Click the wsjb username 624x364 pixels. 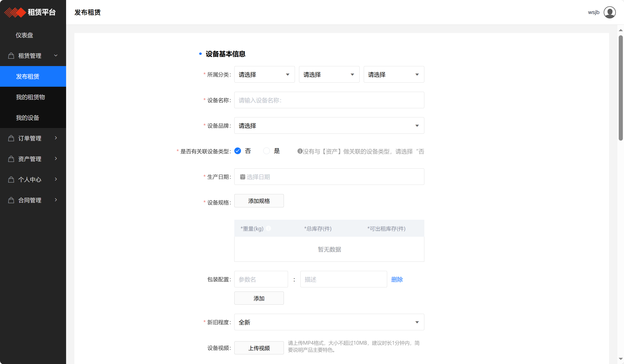pyautogui.click(x=593, y=12)
